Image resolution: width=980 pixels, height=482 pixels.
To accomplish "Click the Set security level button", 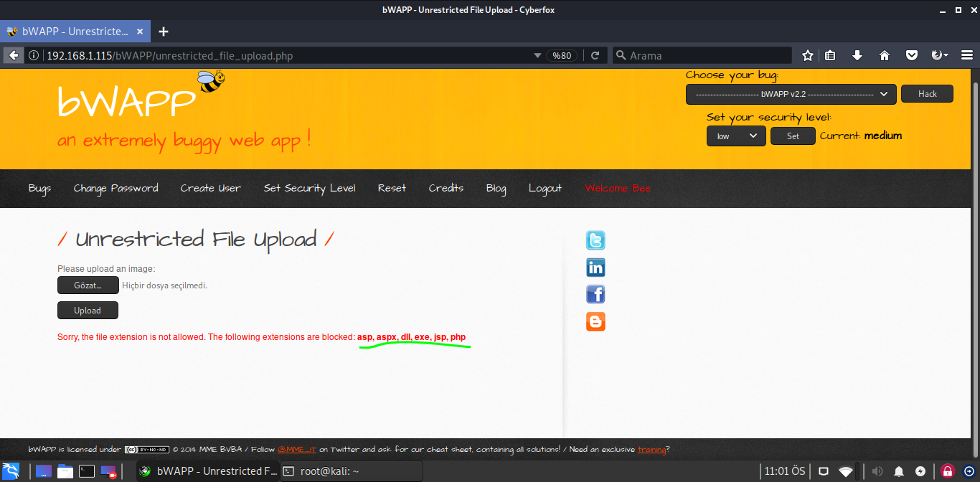I will 793,136.
